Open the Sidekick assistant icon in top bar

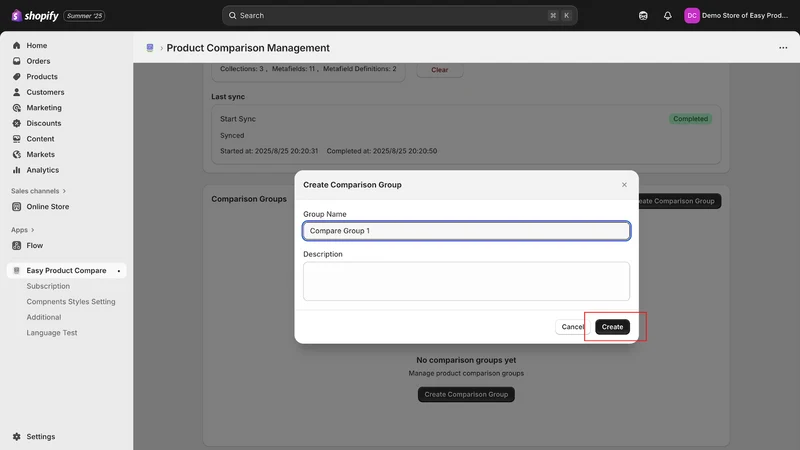tap(643, 16)
